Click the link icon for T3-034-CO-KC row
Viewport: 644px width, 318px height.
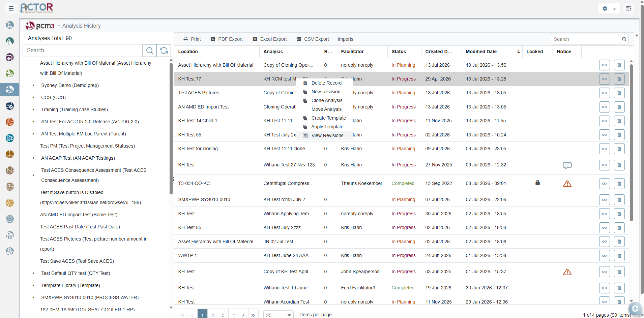604,184
